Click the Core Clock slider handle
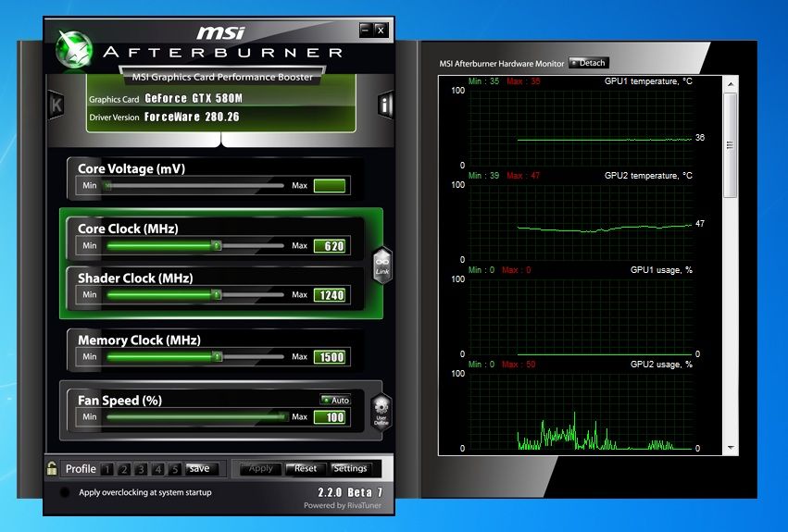Image resolution: width=788 pixels, height=532 pixels. tap(216, 246)
